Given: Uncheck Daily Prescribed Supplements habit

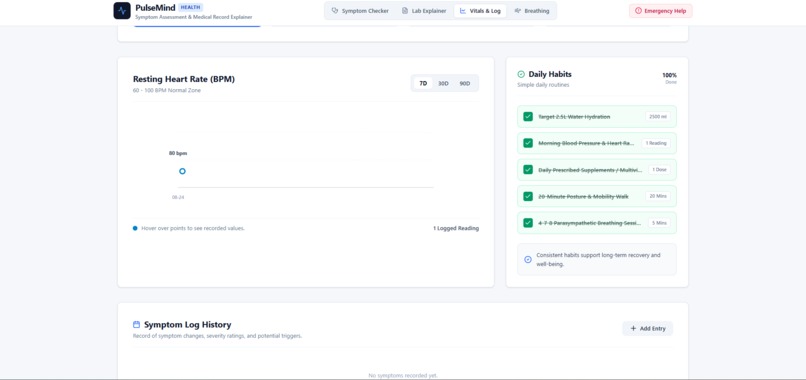Looking at the screenshot, I should pyautogui.click(x=528, y=170).
